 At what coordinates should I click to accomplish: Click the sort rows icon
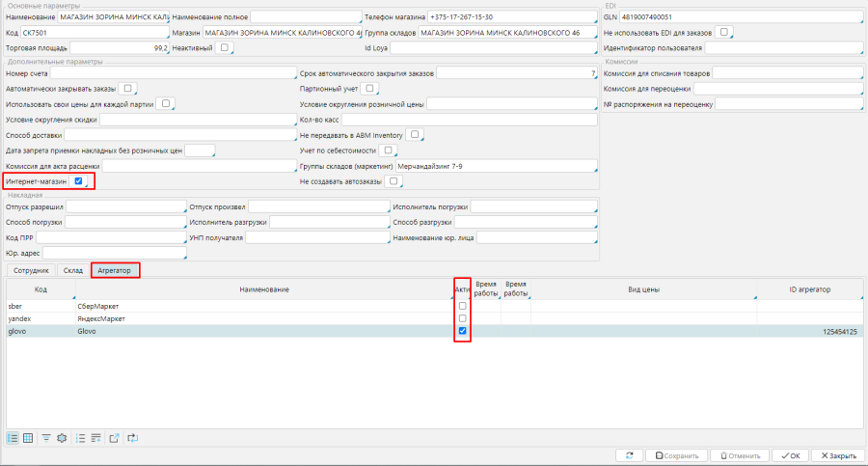click(x=95, y=438)
